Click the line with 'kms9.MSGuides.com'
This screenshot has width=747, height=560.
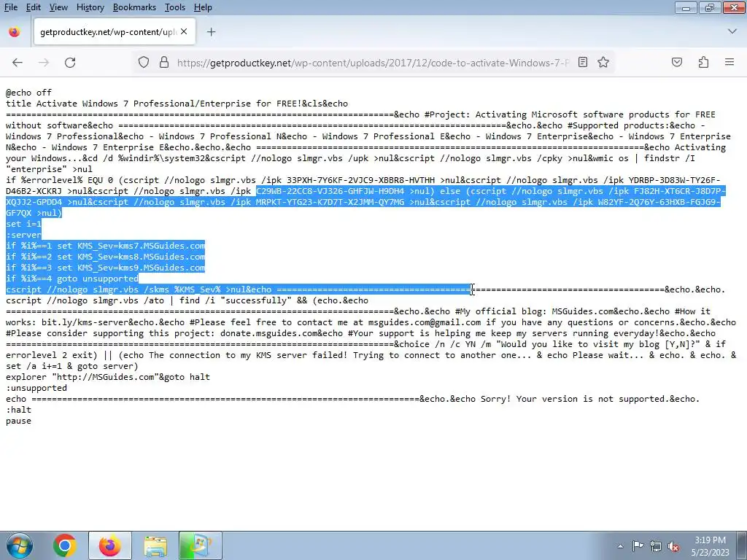pos(105,268)
